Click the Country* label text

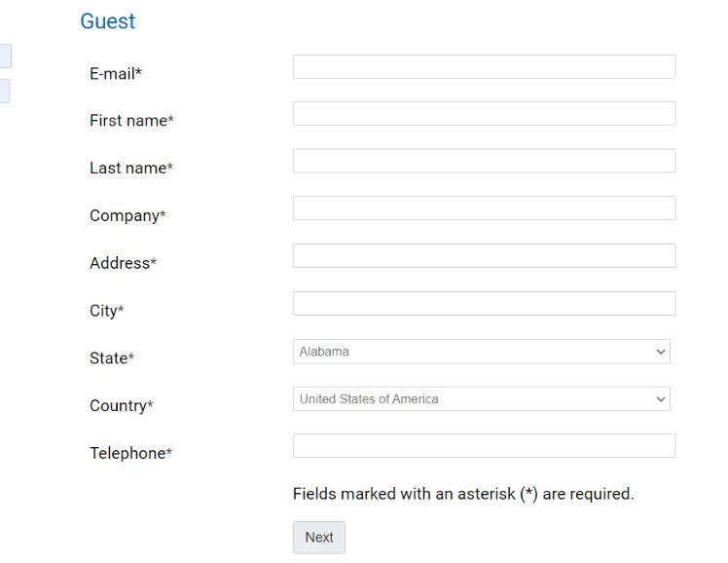tap(122, 406)
